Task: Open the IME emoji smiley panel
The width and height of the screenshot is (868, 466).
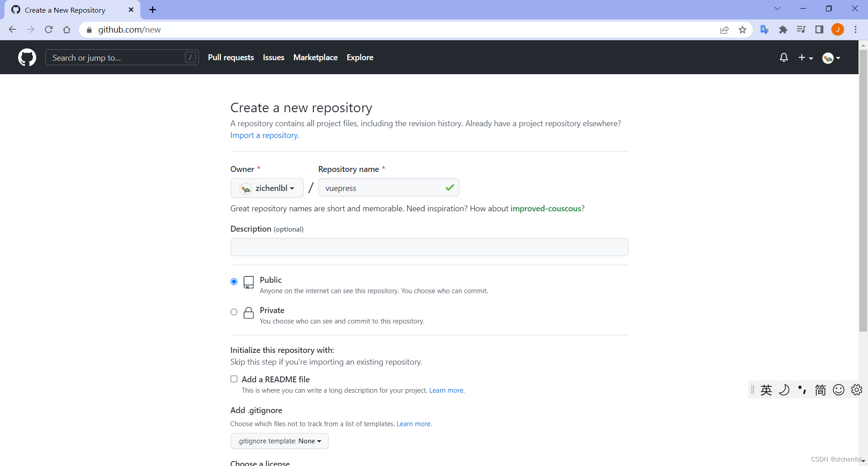Action: point(839,390)
